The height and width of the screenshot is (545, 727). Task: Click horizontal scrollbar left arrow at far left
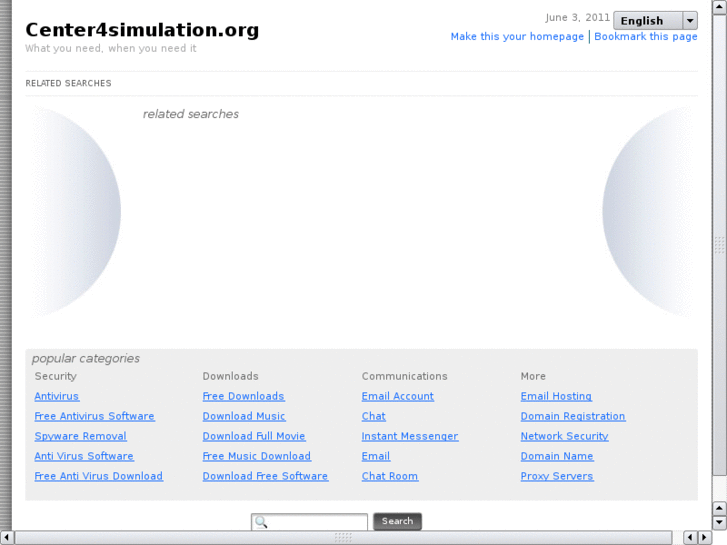pyautogui.click(x=6, y=537)
